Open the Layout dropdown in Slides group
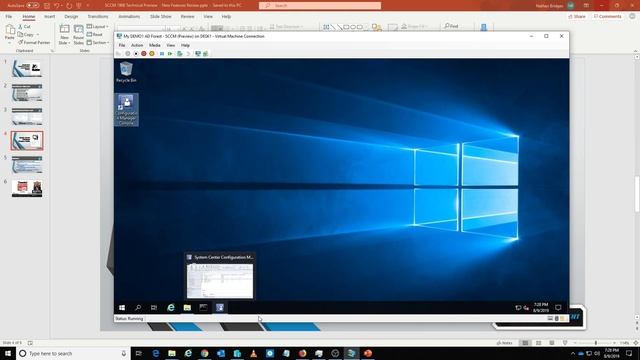The height and width of the screenshot is (360, 640). tap(98, 27)
